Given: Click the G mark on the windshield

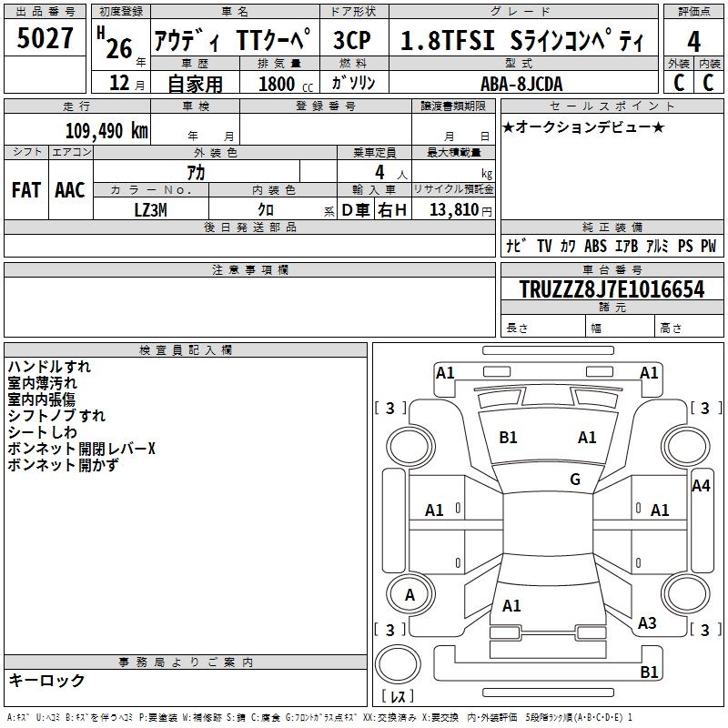Looking at the screenshot, I should tap(575, 480).
